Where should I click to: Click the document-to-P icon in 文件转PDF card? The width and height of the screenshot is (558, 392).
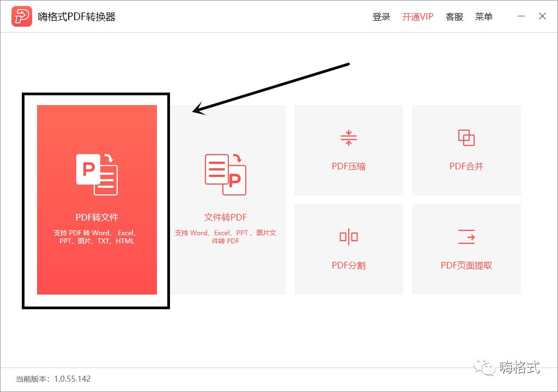coord(226,173)
